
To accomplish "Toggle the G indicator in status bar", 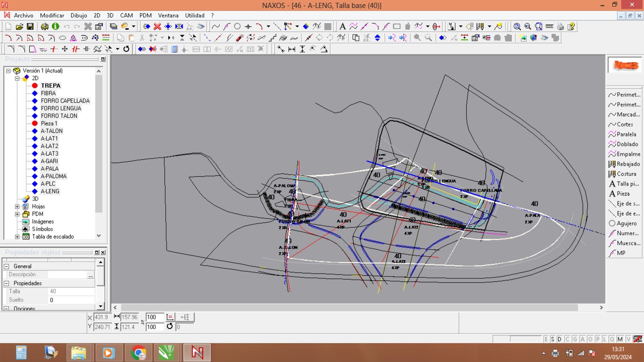I will (x=575, y=339).
